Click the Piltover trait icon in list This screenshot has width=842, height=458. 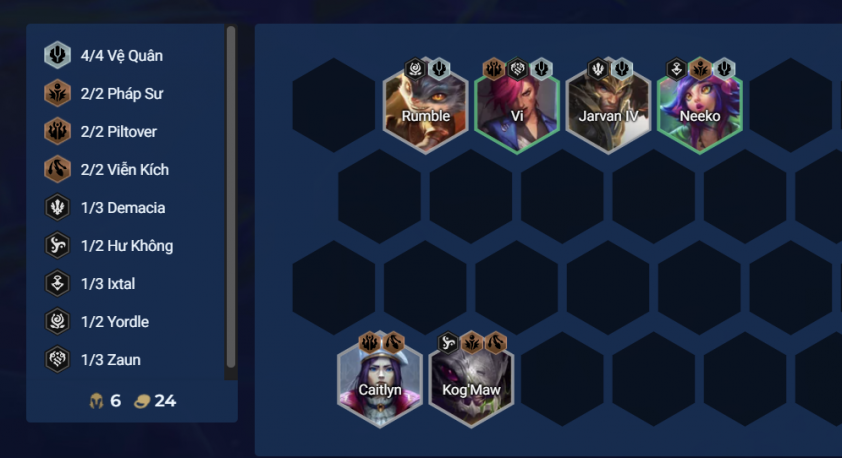(57, 131)
